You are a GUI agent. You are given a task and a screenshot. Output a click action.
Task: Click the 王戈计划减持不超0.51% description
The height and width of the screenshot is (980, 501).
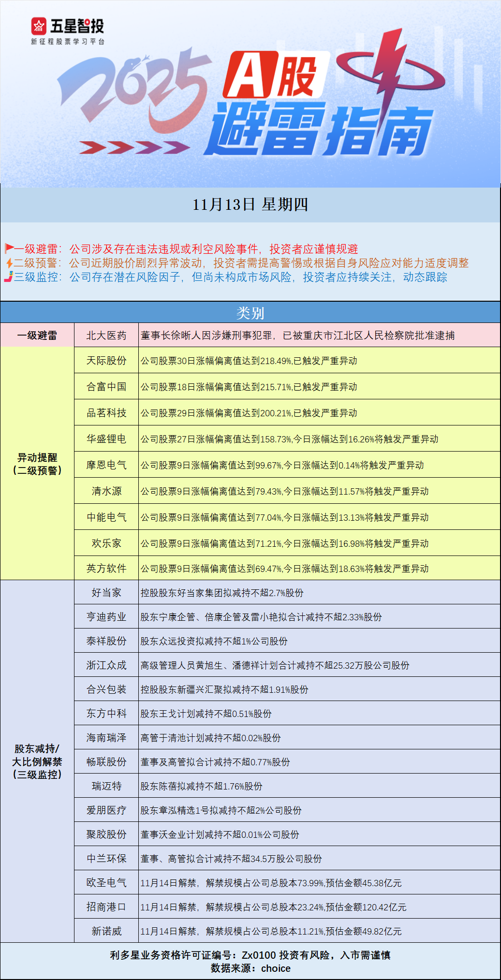point(206,714)
